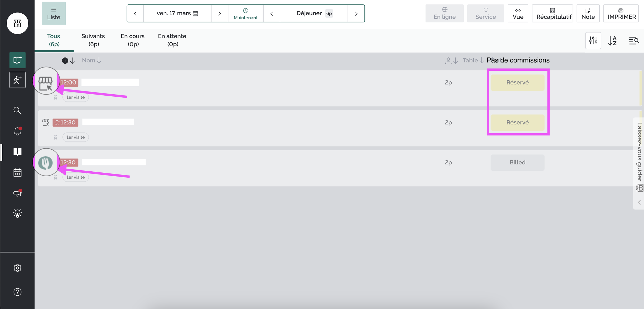Image resolution: width=644 pixels, height=309 pixels.
Task: Toggle the Vue eye view button
Action: pos(518,13)
